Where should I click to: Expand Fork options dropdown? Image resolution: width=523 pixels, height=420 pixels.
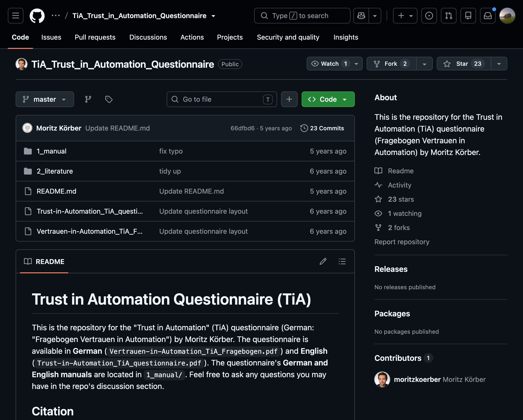(x=425, y=64)
